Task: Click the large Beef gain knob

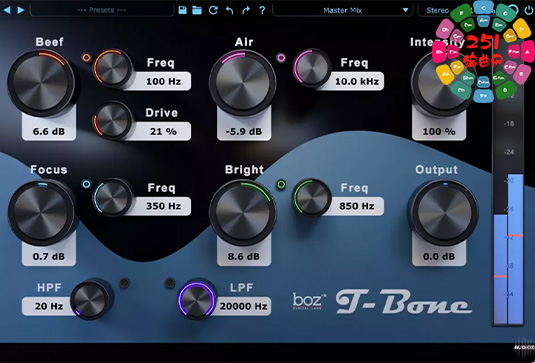Action: [x=41, y=83]
